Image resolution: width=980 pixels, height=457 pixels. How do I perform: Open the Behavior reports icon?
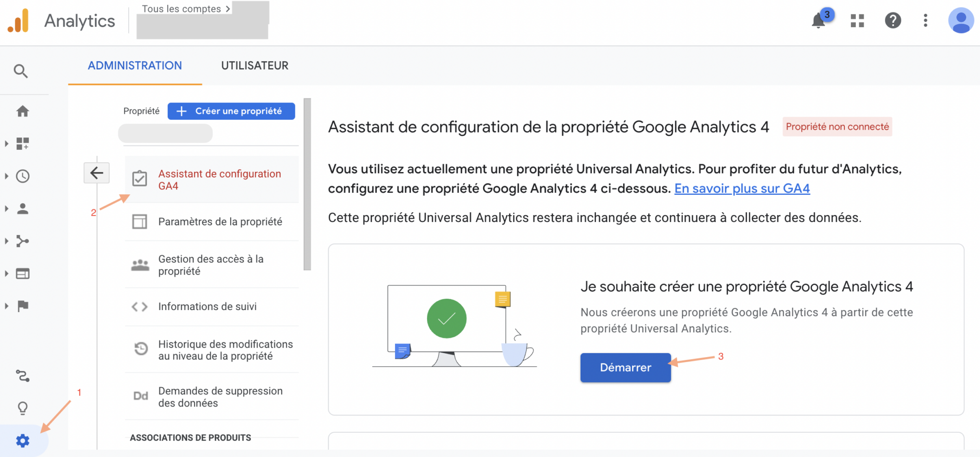click(23, 274)
